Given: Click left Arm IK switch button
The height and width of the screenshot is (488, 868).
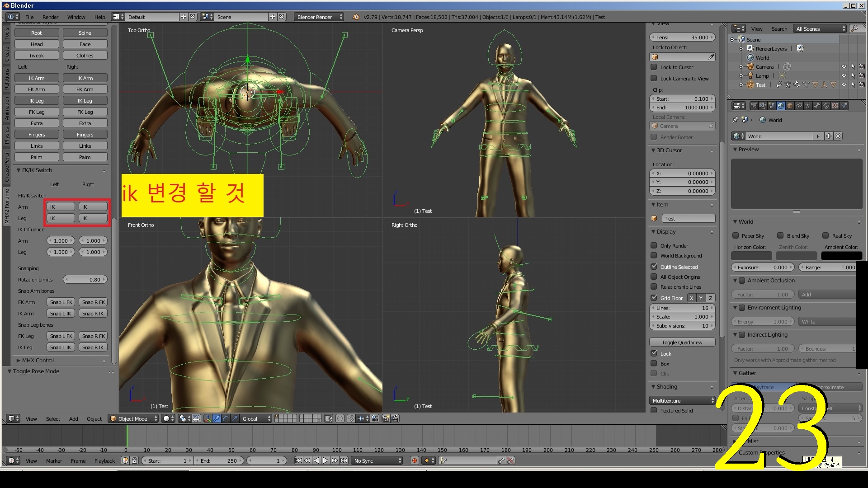Looking at the screenshot, I should coord(61,206).
